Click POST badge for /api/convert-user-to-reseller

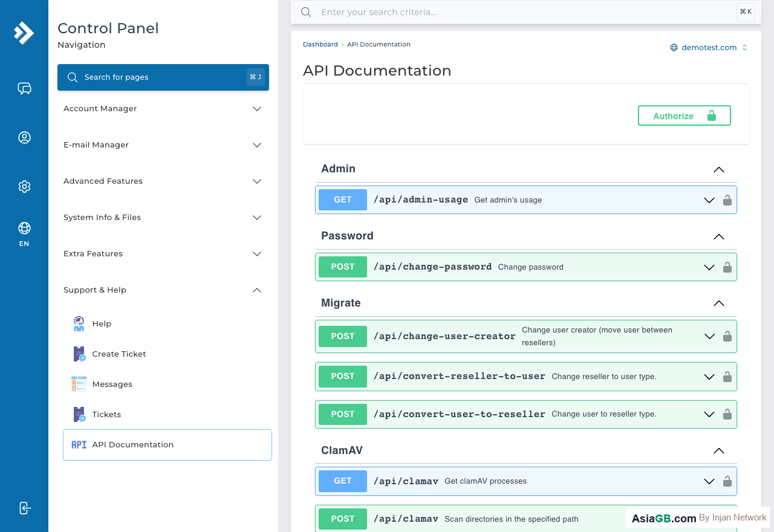click(x=343, y=415)
